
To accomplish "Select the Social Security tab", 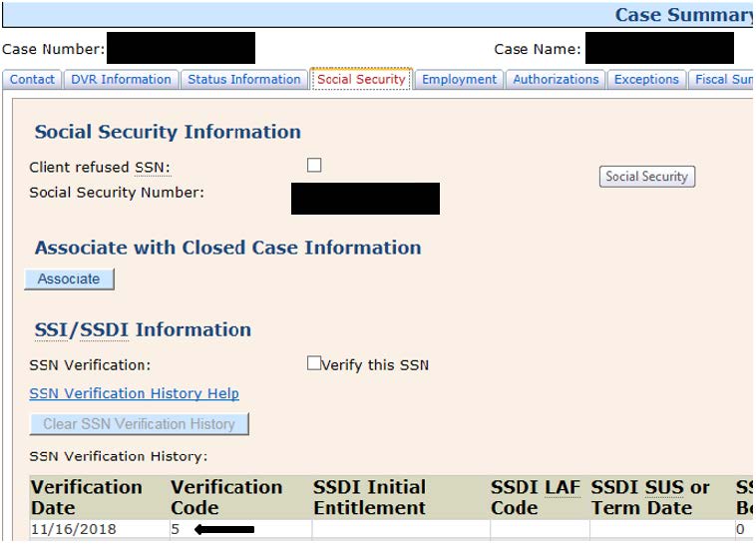I will 361,80.
